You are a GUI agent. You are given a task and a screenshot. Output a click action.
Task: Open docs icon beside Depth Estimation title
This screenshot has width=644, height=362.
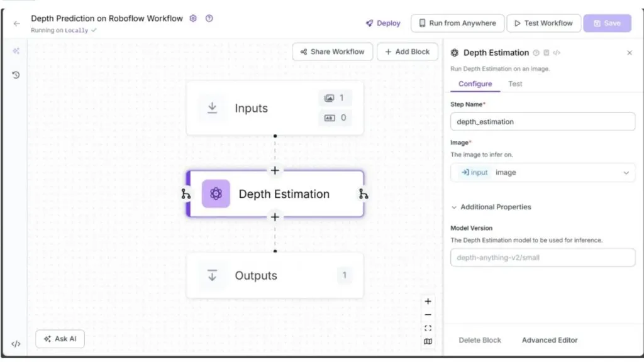[547, 53]
